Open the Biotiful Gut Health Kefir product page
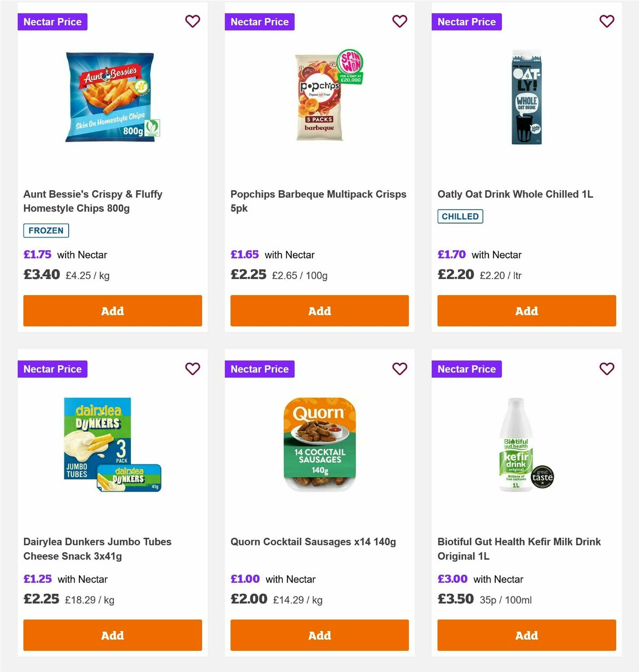The width and height of the screenshot is (639, 672). [x=519, y=548]
